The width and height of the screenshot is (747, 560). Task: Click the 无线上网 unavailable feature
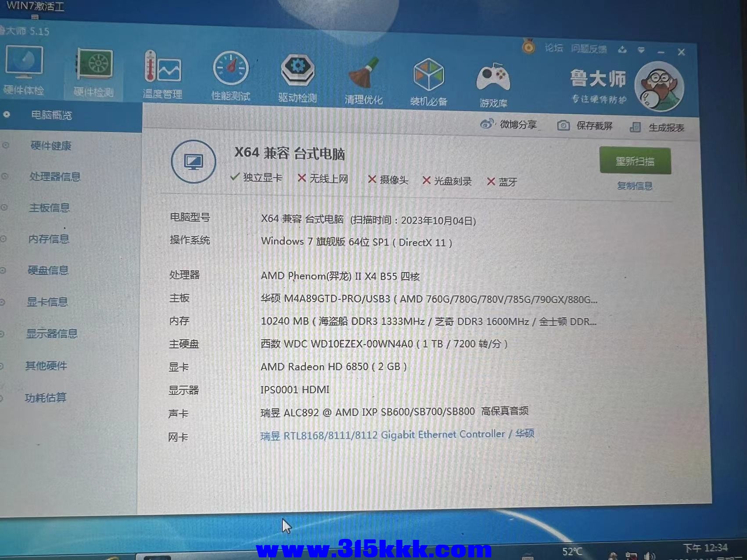[x=323, y=178]
